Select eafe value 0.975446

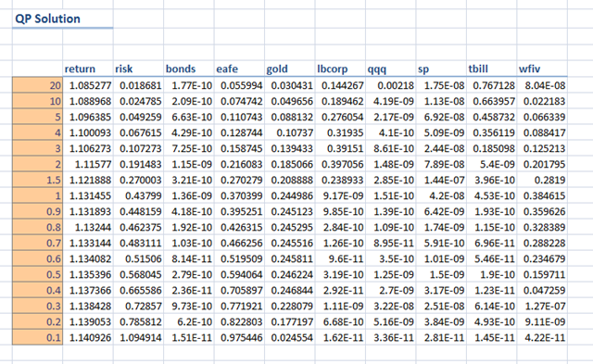pyautogui.click(x=239, y=337)
